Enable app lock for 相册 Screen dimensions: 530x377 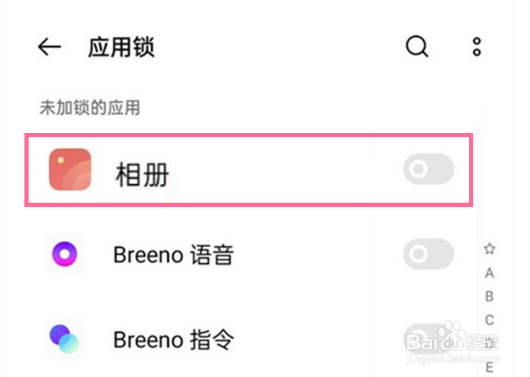click(x=428, y=169)
